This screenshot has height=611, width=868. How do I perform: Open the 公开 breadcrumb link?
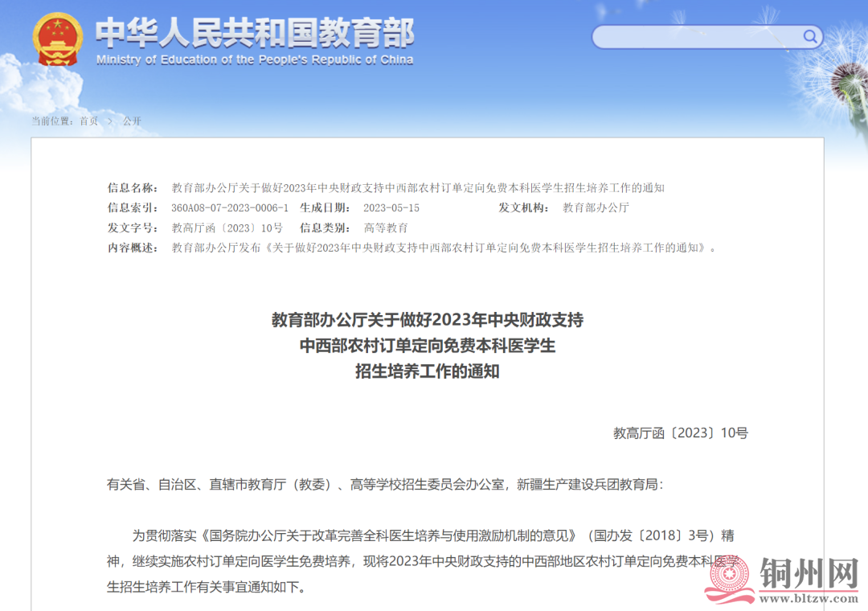pos(132,121)
